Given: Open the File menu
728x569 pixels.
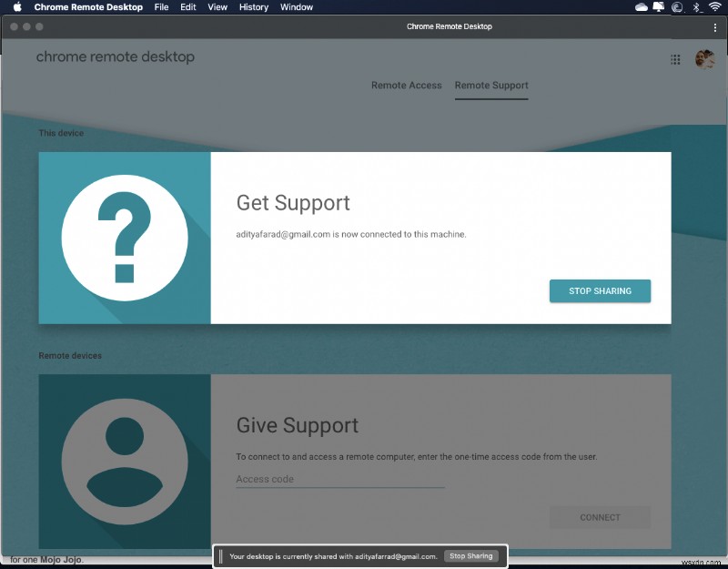Looking at the screenshot, I should (x=161, y=7).
